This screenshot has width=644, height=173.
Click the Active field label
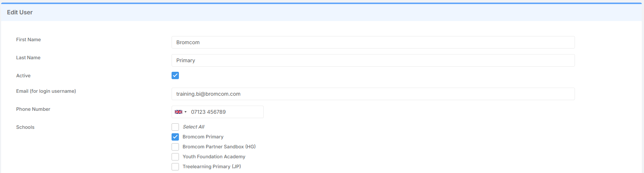click(23, 76)
